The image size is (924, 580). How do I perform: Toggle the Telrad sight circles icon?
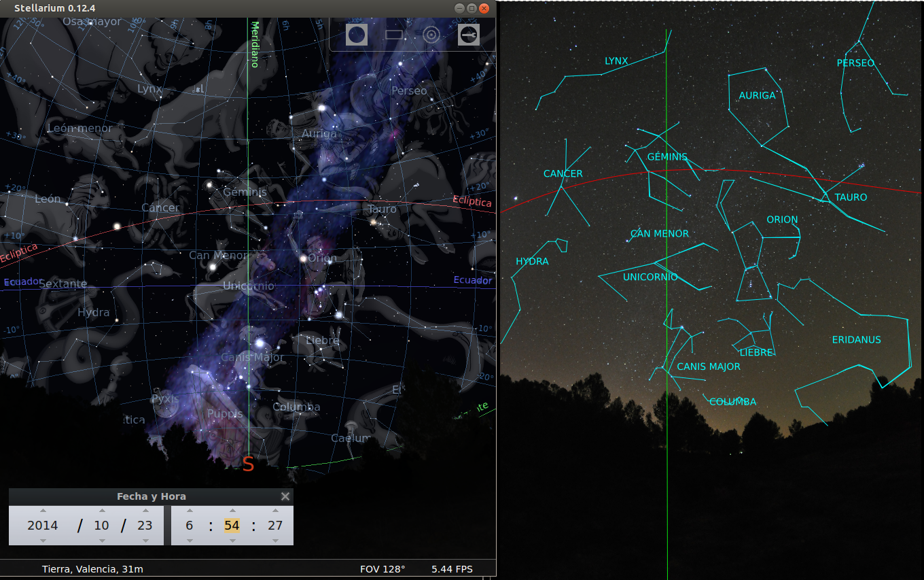(x=431, y=35)
